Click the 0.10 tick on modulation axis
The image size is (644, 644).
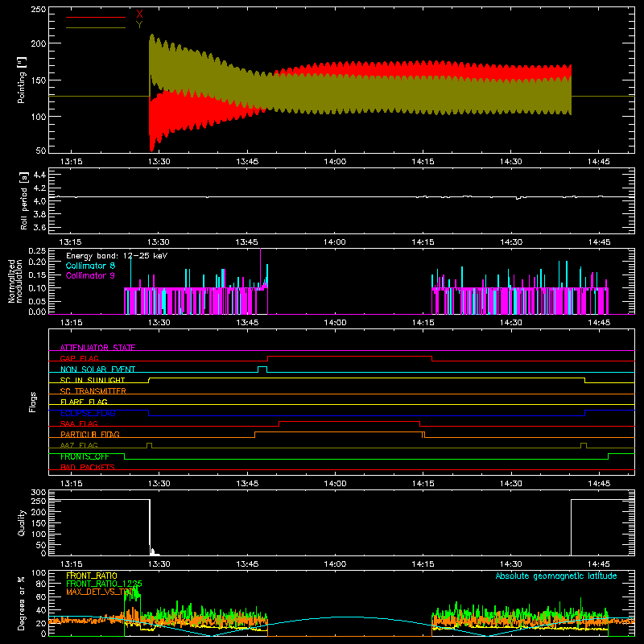(x=37, y=288)
